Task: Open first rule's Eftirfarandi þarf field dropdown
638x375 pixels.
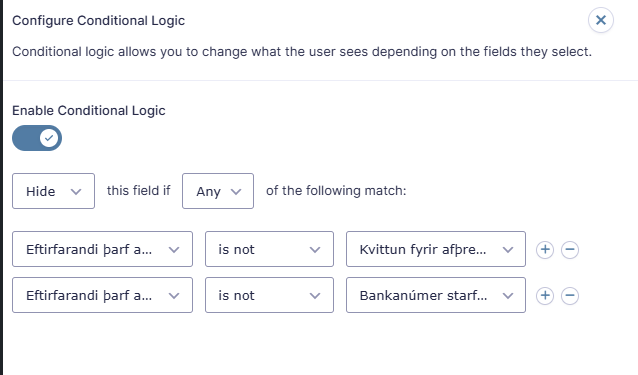Action: (102, 249)
